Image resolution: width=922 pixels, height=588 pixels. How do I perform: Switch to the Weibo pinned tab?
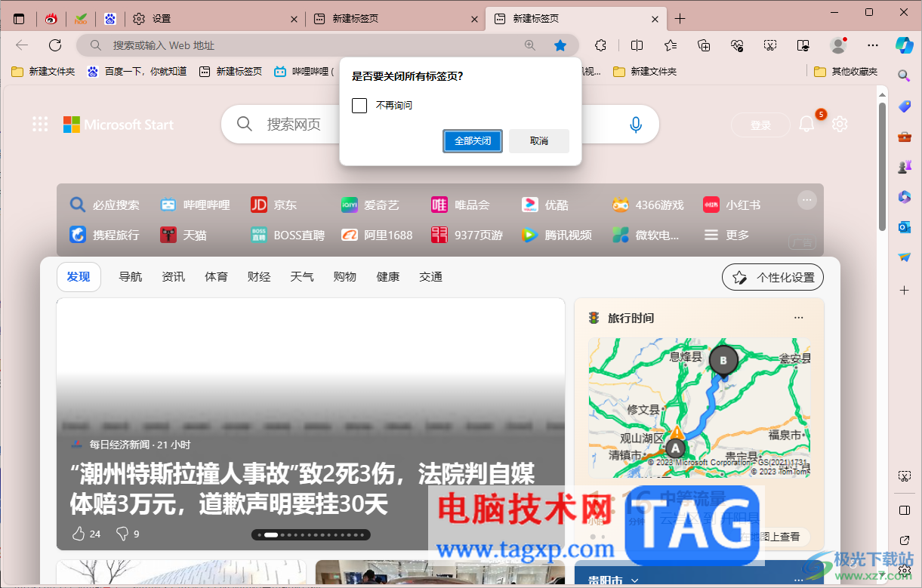pos(51,19)
